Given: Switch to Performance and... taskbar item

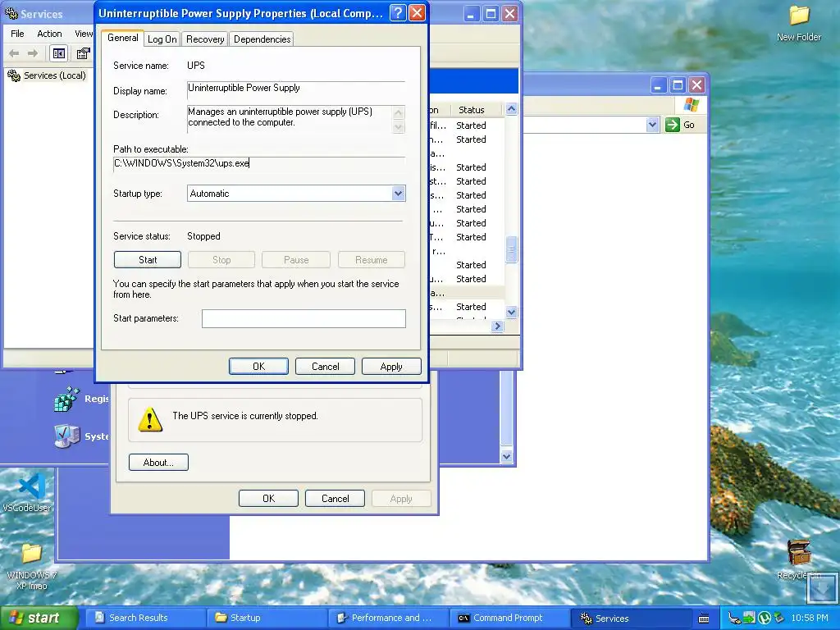Looking at the screenshot, I should (x=388, y=619).
